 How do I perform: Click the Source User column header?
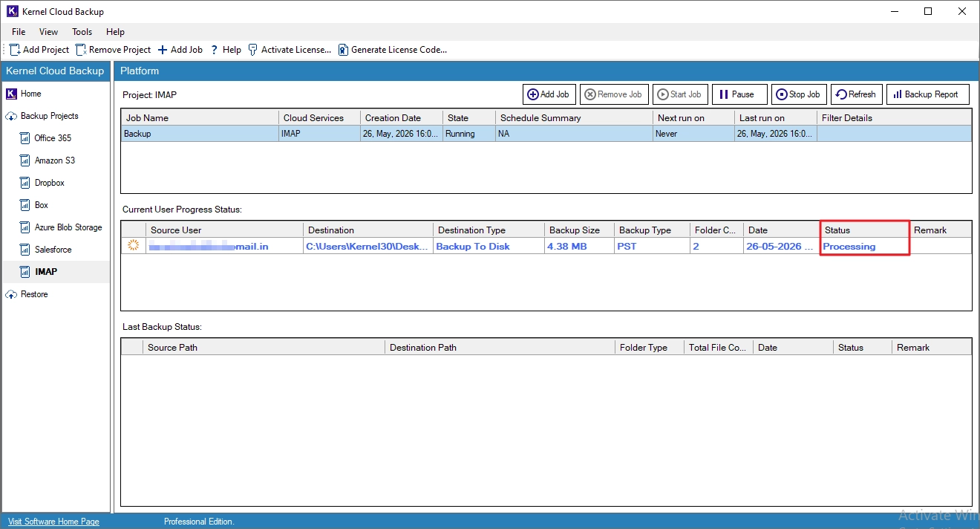pos(224,230)
